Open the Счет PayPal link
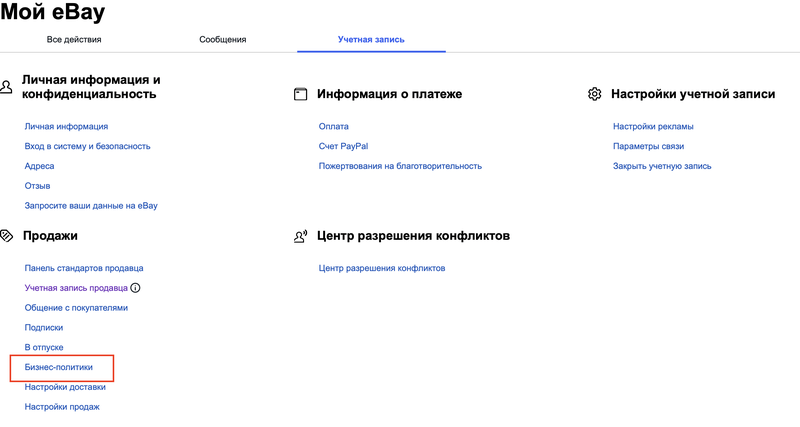 [x=343, y=146]
